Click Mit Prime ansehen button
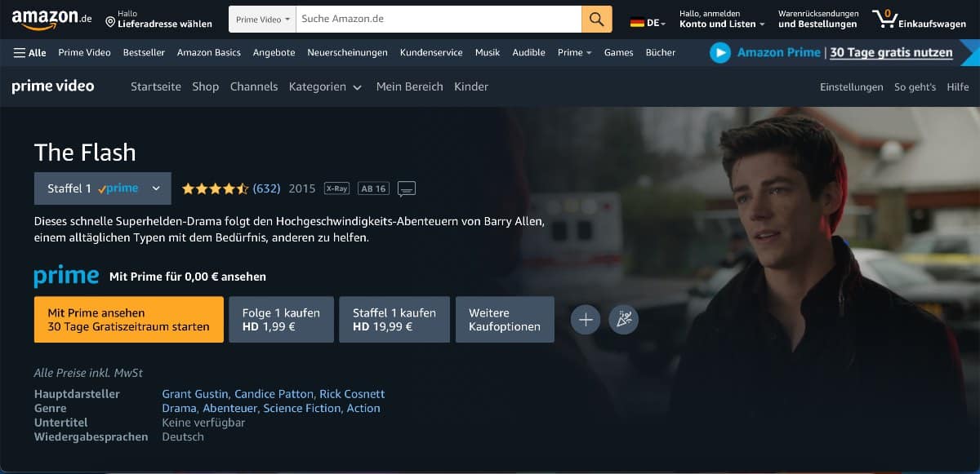Image resolution: width=980 pixels, height=474 pixels. click(129, 320)
